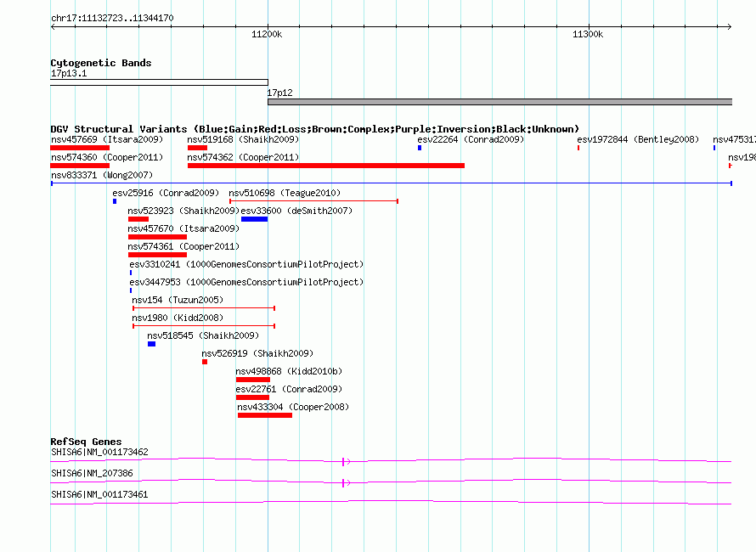Open nsv523923 (Shaikh2009) variant label
Viewport: 756px width, 552px height.
click(183, 211)
